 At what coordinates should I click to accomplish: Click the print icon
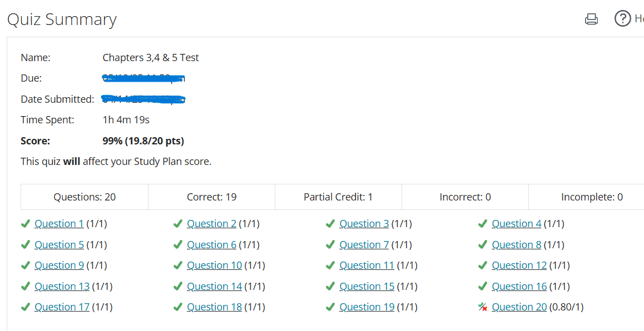pyautogui.click(x=591, y=19)
